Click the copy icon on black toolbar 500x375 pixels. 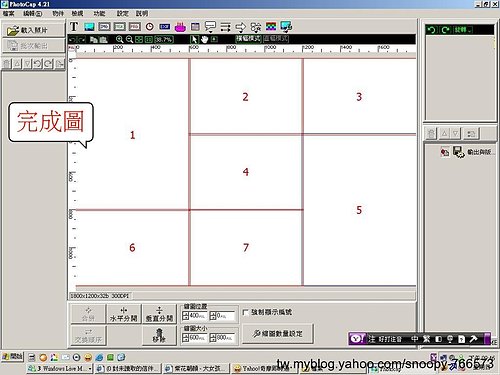[94, 39]
